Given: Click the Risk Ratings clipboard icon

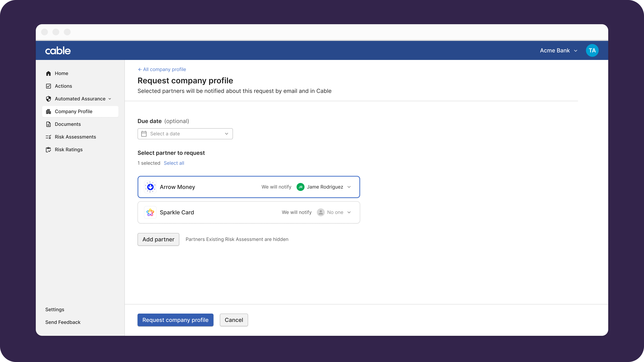Looking at the screenshot, I should point(48,150).
